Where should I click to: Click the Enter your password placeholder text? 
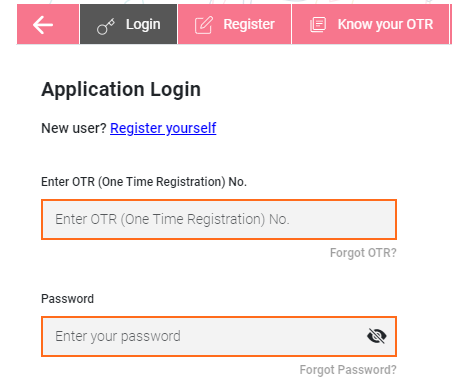coord(118,336)
